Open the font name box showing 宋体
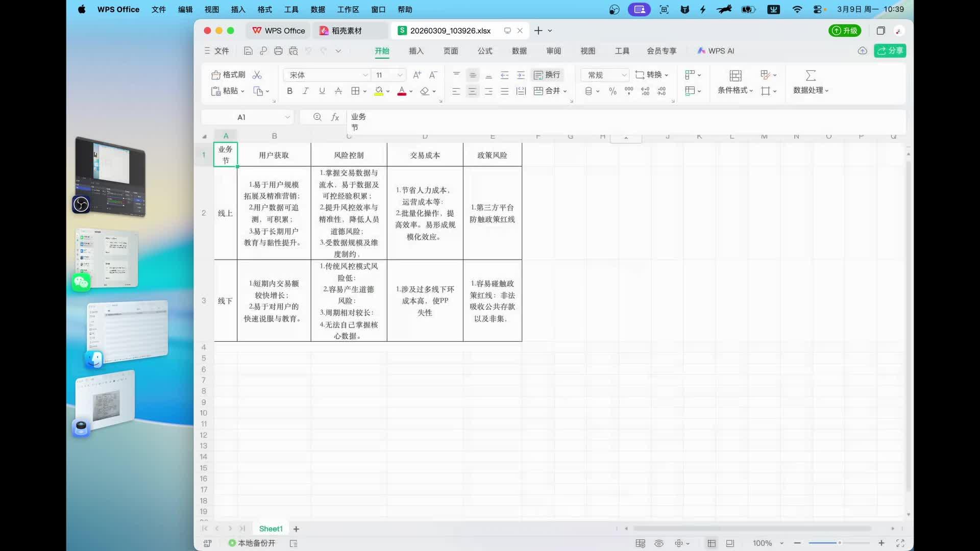 point(327,75)
